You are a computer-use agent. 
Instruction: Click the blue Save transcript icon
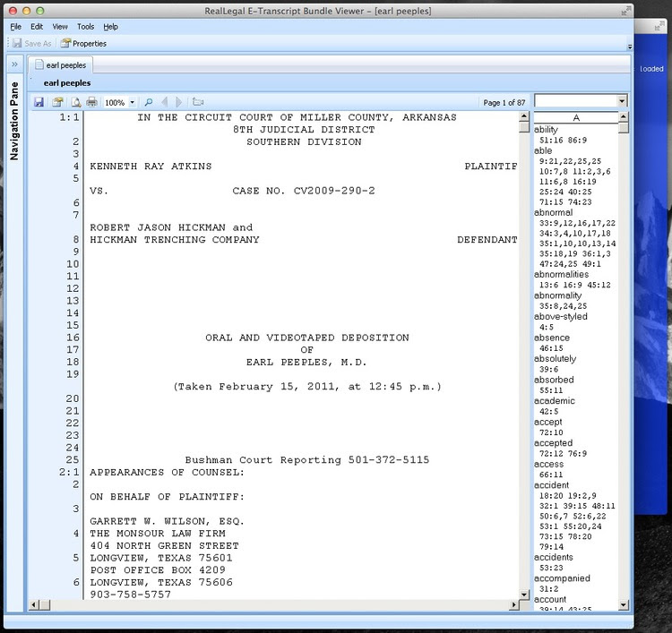pyautogui.click(x=39, y=102)
